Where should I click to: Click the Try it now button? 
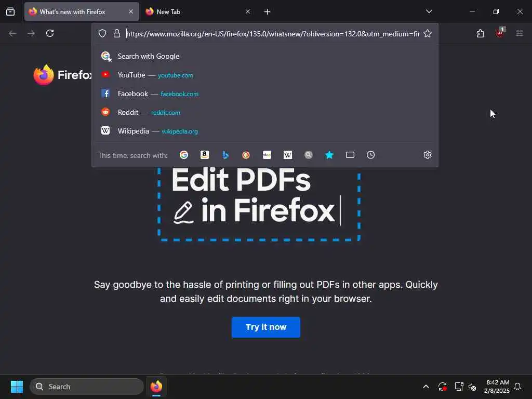point(266,327)
